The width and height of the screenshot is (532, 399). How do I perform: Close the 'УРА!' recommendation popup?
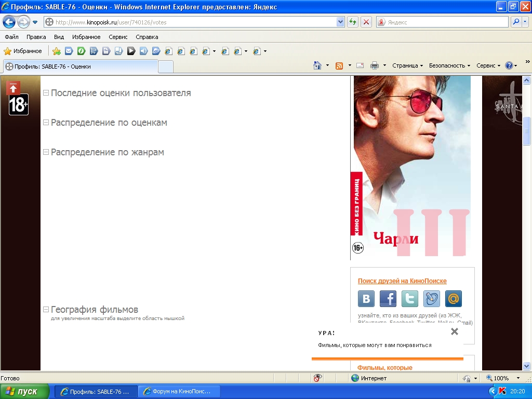click(455, 331)
